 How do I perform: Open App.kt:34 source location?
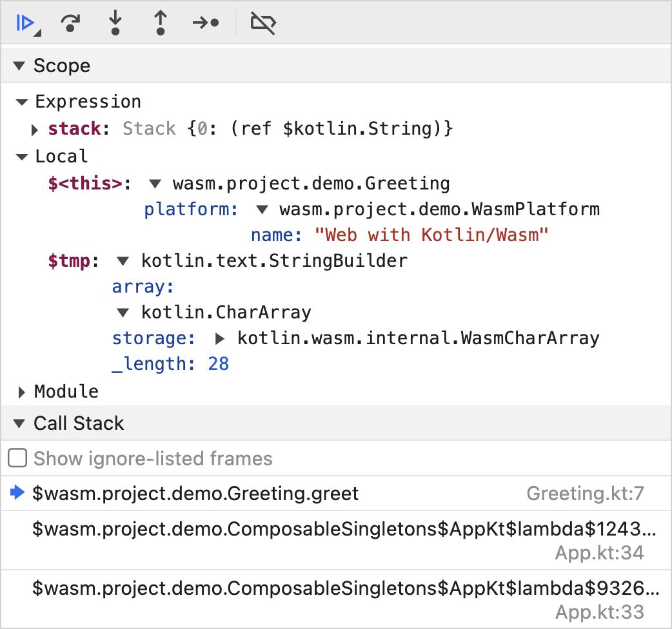point(599,553)
